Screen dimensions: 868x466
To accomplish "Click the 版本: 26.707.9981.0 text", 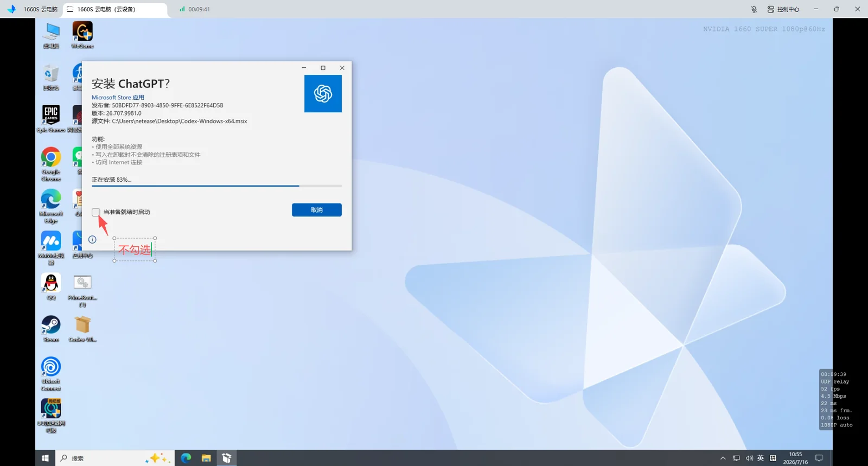I will pyautogui.click(x=117, y=113).
